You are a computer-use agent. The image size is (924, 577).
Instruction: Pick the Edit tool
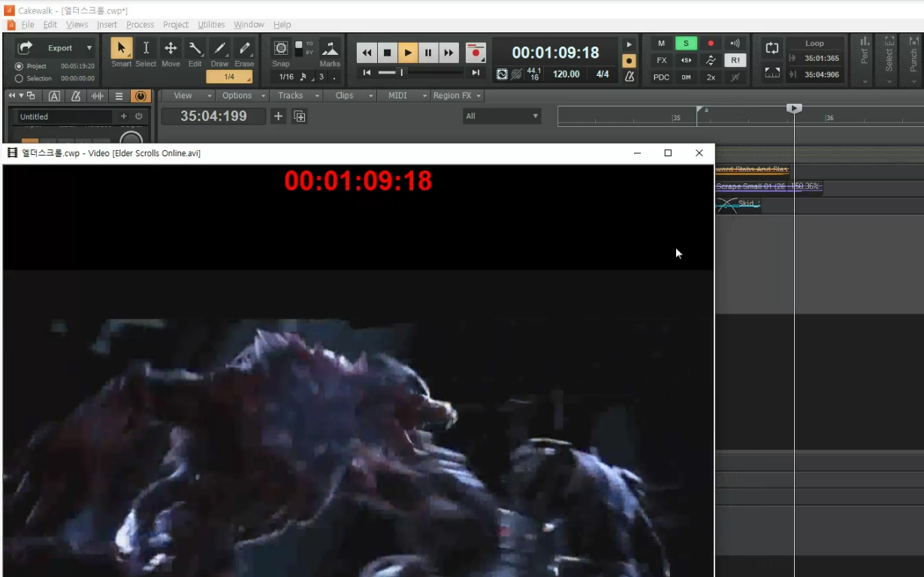coord(195,48)
